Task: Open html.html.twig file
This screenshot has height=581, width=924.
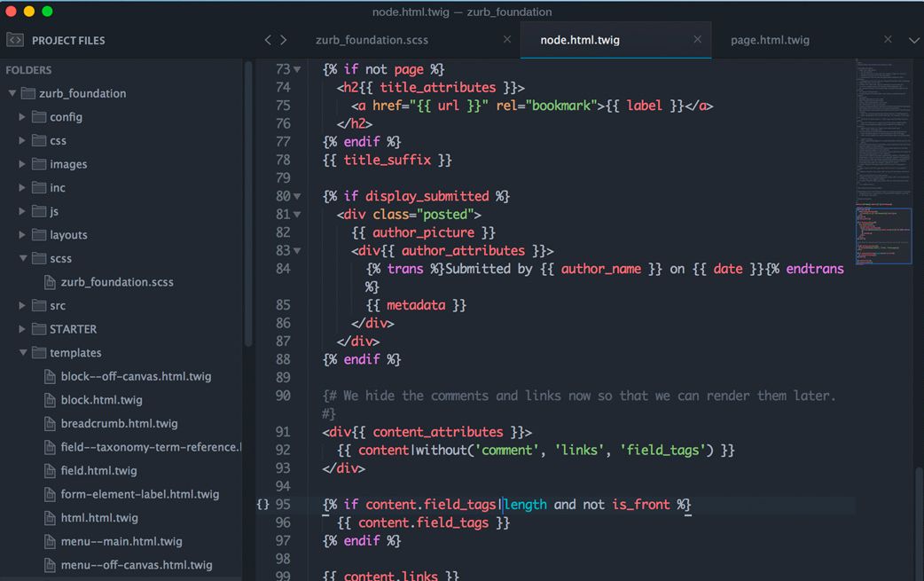Action: pyautogui.click(x=99, y=517)
